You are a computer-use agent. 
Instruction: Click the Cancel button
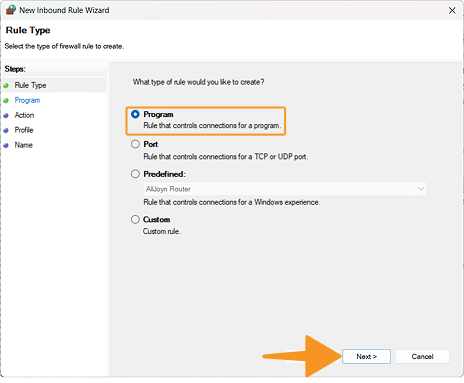pyautogui.click(x=422, y=357)
